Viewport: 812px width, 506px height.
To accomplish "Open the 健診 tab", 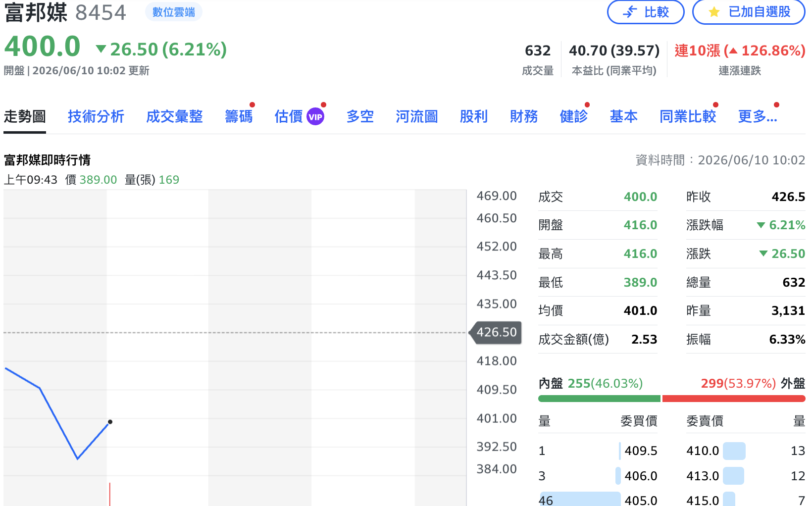I will tap(574, 117).
